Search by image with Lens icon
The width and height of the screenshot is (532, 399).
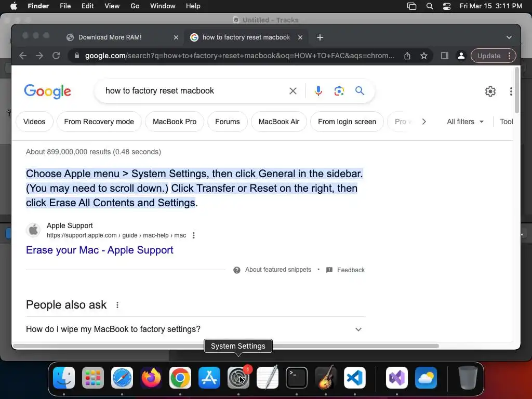pos(339,91)
